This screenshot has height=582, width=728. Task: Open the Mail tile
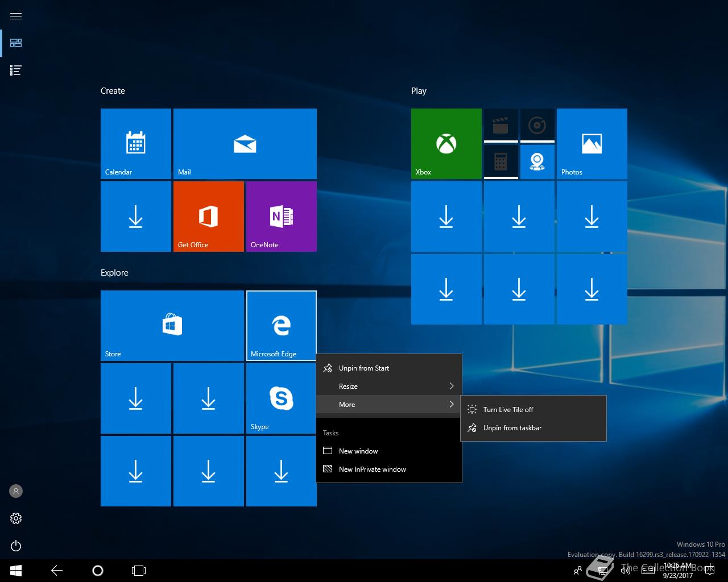[x=245, y=144]
